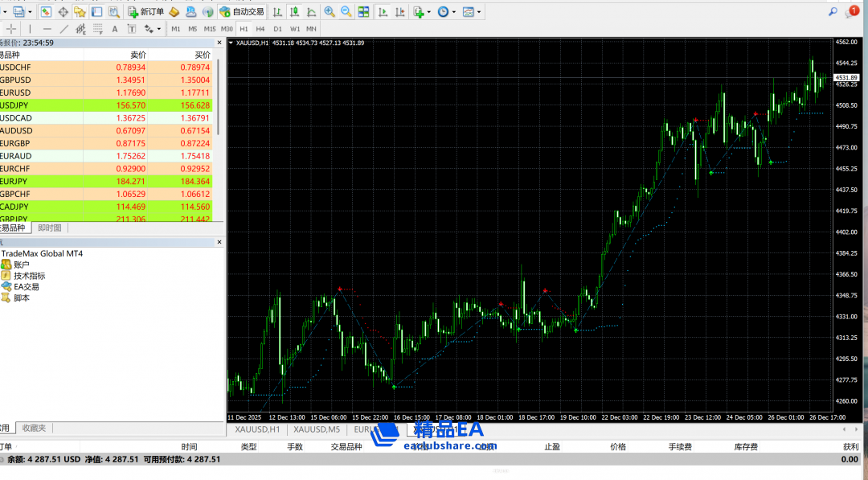
Task: Select the text label tool (A)
Action: pyautogui.click(x=114, y=29)
